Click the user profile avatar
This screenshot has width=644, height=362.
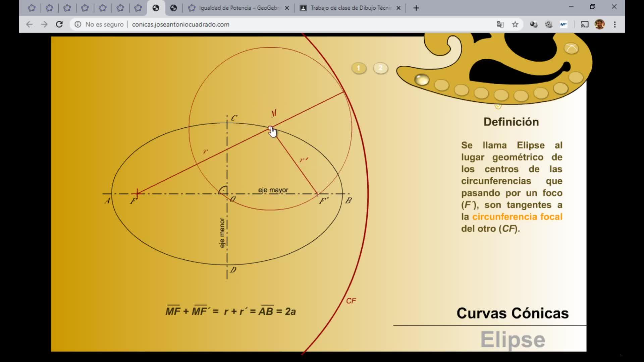coord(600,24)
